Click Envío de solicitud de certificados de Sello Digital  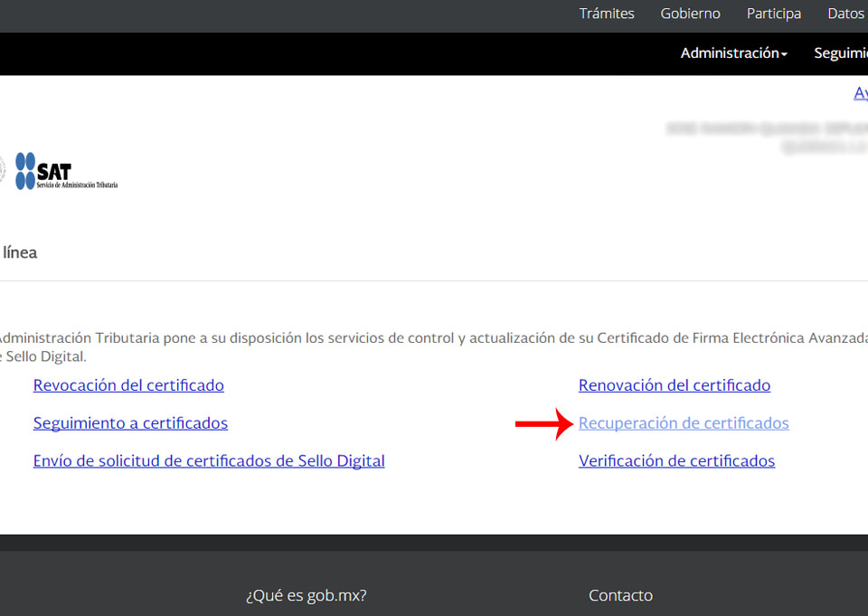tap(209, 460)
